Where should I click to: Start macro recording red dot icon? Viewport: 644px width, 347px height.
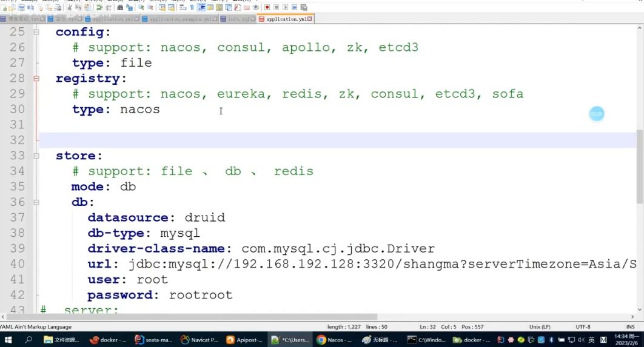(267, 7)
